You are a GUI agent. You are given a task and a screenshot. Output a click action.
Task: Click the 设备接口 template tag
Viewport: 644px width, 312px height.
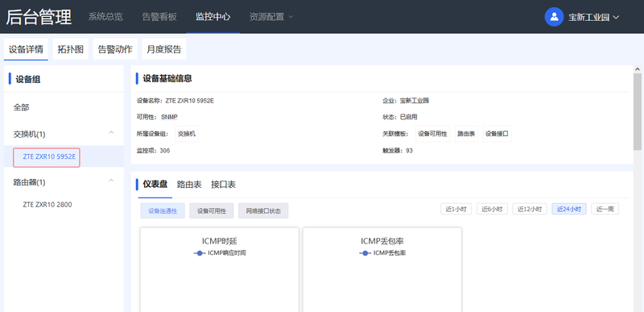click(497, 134)
